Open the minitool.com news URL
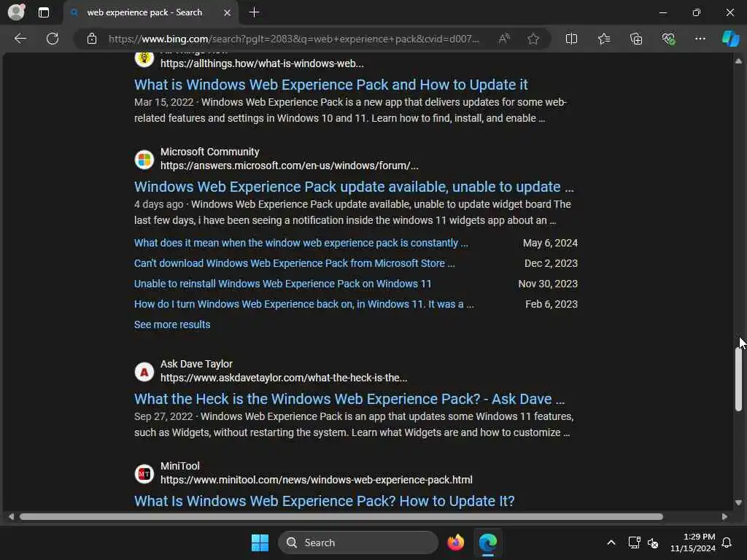Screen dimensions: 747x560 [x=317, y=480]
